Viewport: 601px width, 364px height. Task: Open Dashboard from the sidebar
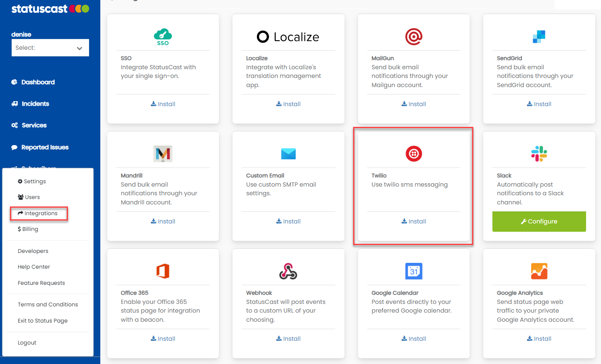click(33, 82)
